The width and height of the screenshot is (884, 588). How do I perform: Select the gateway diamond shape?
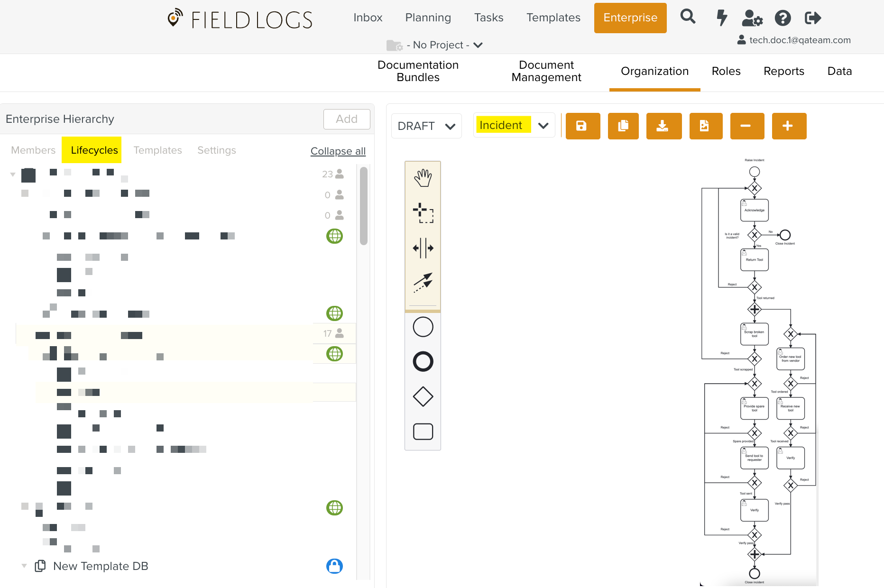tap(423, 397)
